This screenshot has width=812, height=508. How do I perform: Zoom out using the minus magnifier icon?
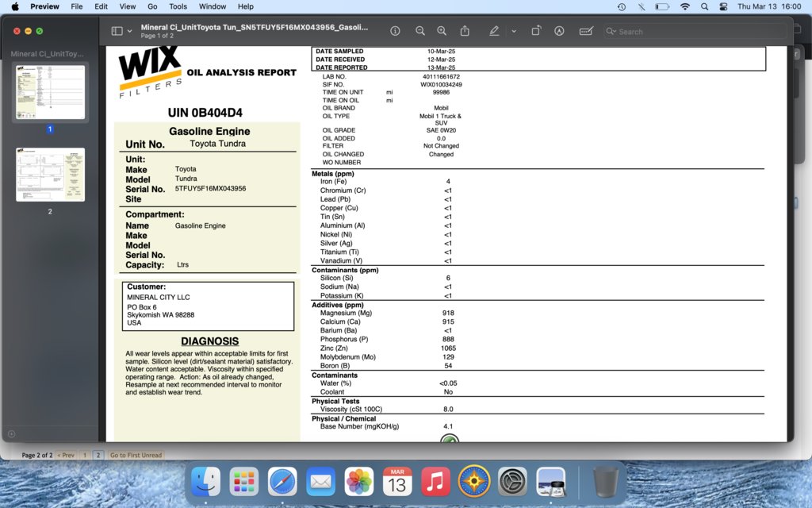(x=420, y=31)
